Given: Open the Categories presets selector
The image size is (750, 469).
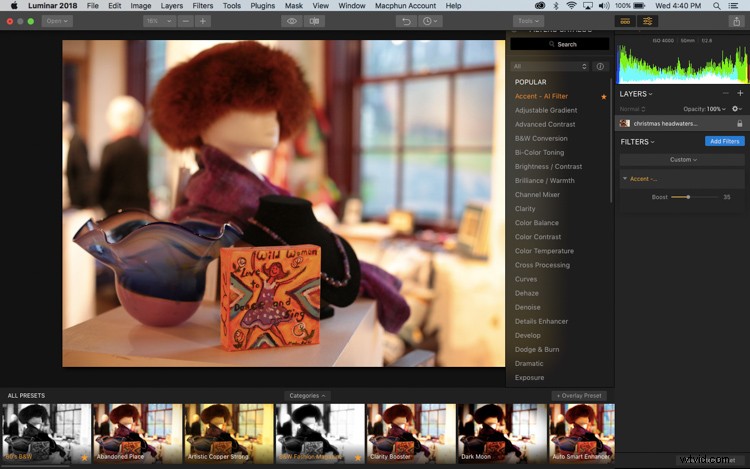Looking at the screenshot, I should (307, 396).
